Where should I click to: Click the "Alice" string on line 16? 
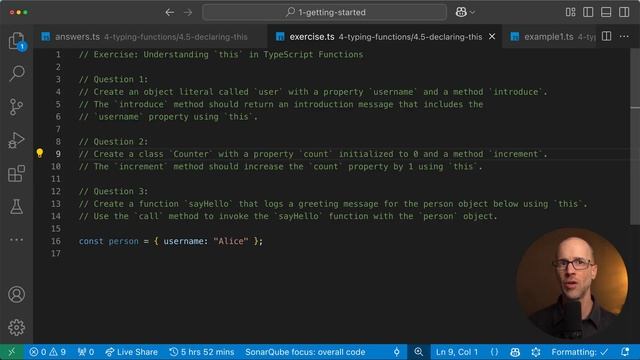point(231,241)
